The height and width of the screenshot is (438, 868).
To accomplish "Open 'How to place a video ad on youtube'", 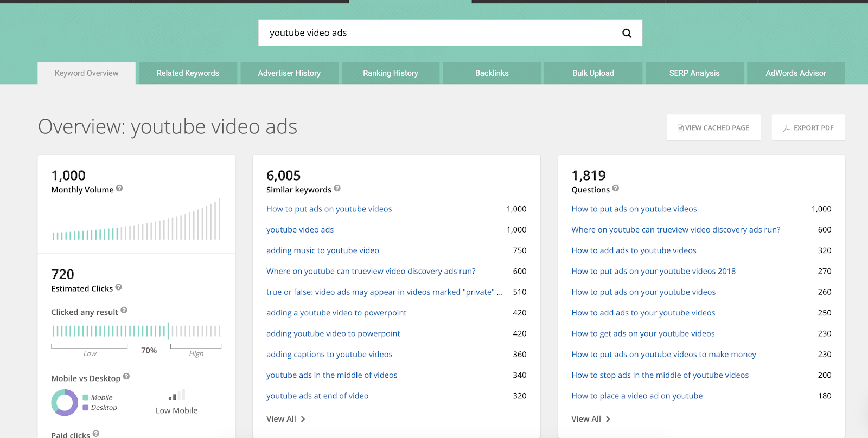I will 637,396.
